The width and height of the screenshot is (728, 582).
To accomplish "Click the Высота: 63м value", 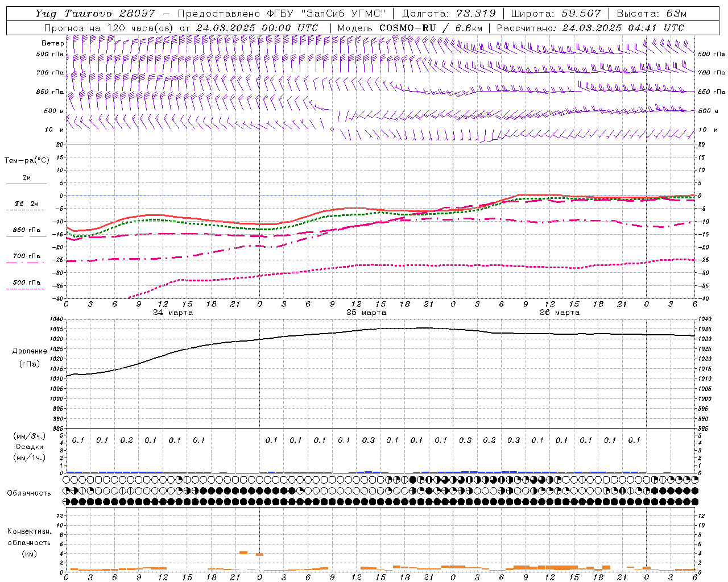I will 651,14.
